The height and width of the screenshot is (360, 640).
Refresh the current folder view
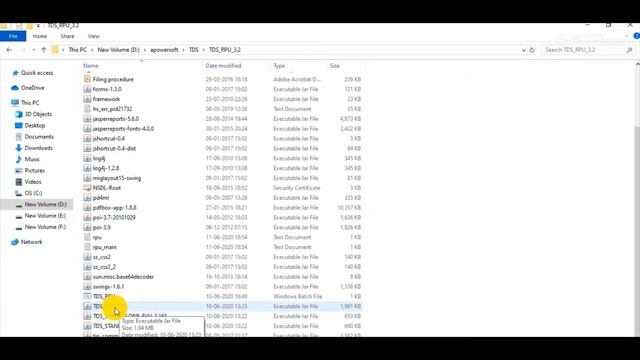tap(532, 50)
